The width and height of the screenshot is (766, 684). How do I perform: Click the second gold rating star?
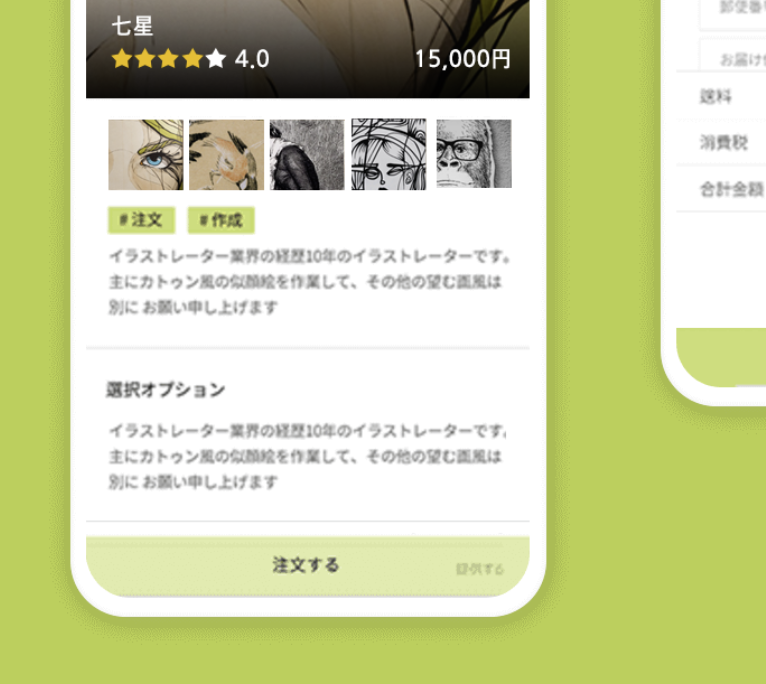(145, 59)
